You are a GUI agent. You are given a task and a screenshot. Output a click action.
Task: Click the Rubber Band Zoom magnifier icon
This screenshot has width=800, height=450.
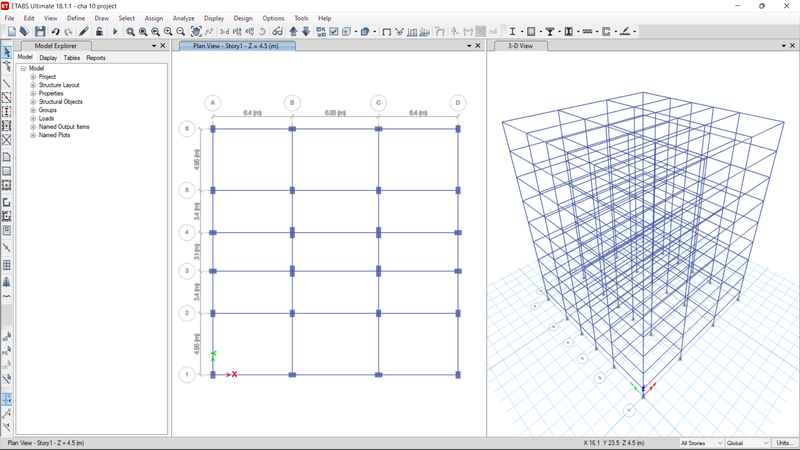coord(131,32)
